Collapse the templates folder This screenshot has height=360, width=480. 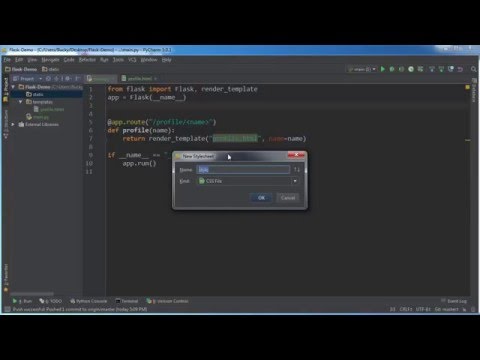coord(21,102)
